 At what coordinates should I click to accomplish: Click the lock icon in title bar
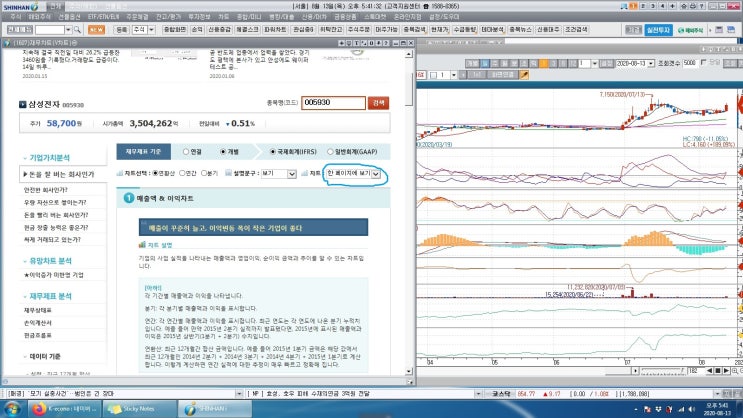point(684,6)
